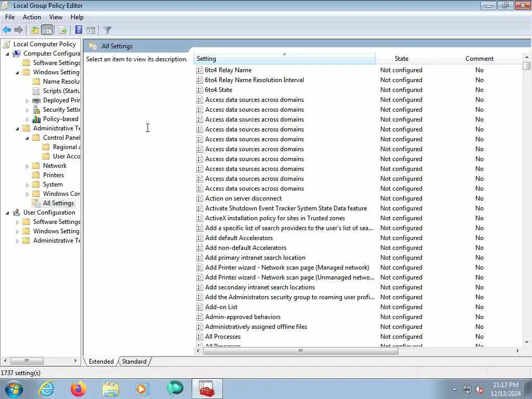Screen dimensions: 532x399
Task: Click scroll down arrow of settings list
Action: coord(527,342)
